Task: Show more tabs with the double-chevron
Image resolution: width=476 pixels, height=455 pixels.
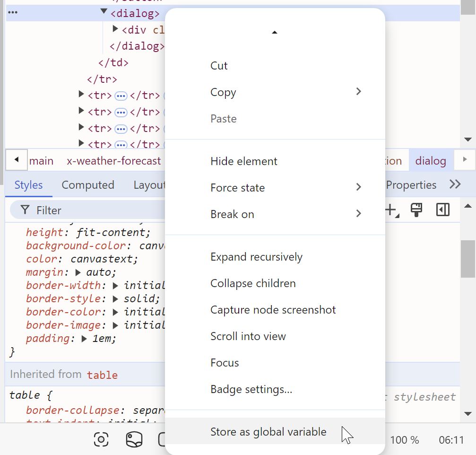Action: pos(455,184)
